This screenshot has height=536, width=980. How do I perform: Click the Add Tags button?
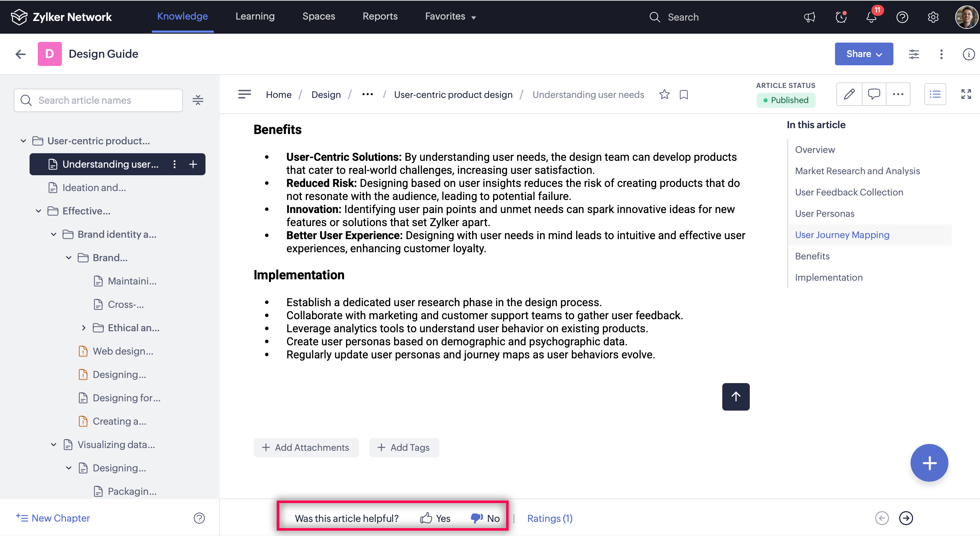tap(404, 447)
